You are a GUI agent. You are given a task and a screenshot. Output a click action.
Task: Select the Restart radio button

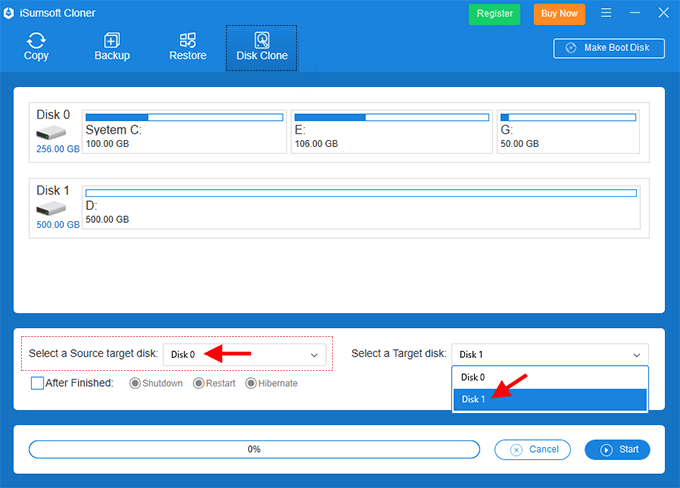(198, 383)
